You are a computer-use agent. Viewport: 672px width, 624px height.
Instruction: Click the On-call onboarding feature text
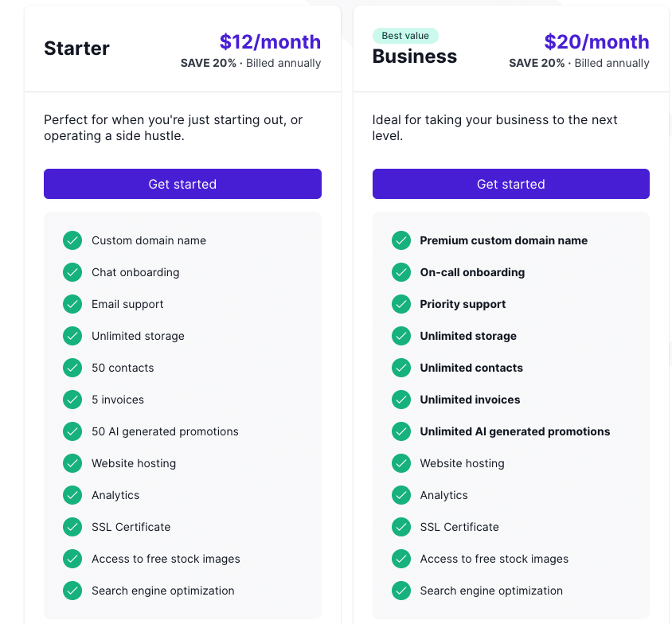coord(472,272)
